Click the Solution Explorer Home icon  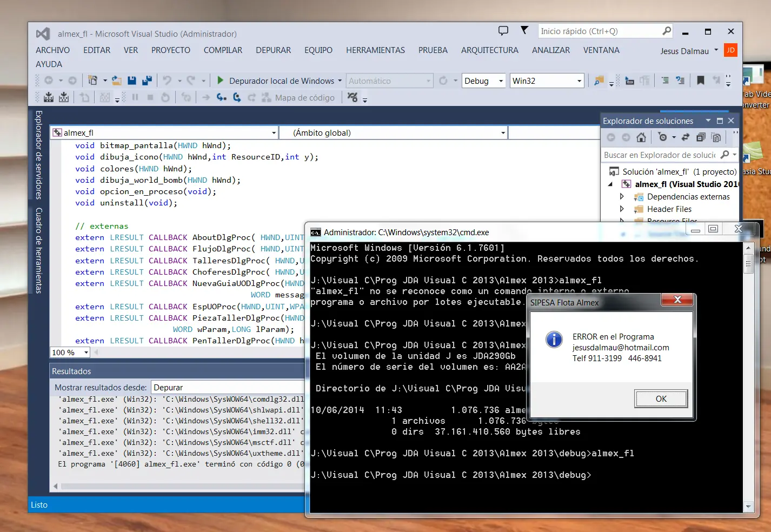tap(641, 137)
